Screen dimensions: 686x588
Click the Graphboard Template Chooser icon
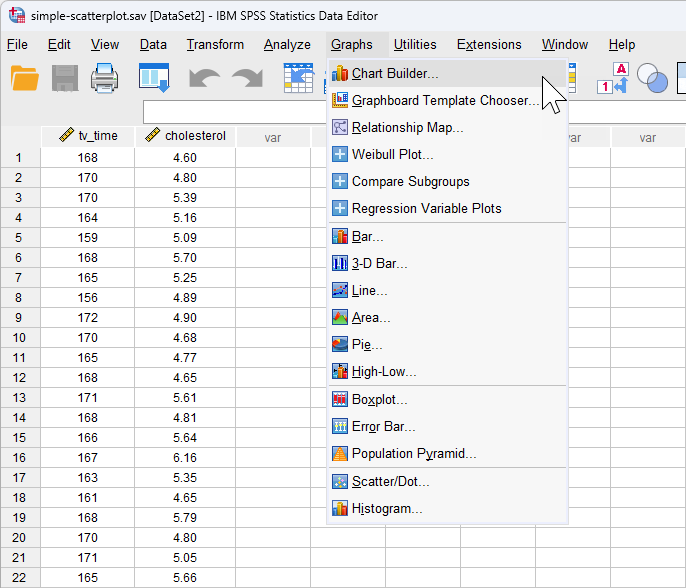click(x=340, y=100)
